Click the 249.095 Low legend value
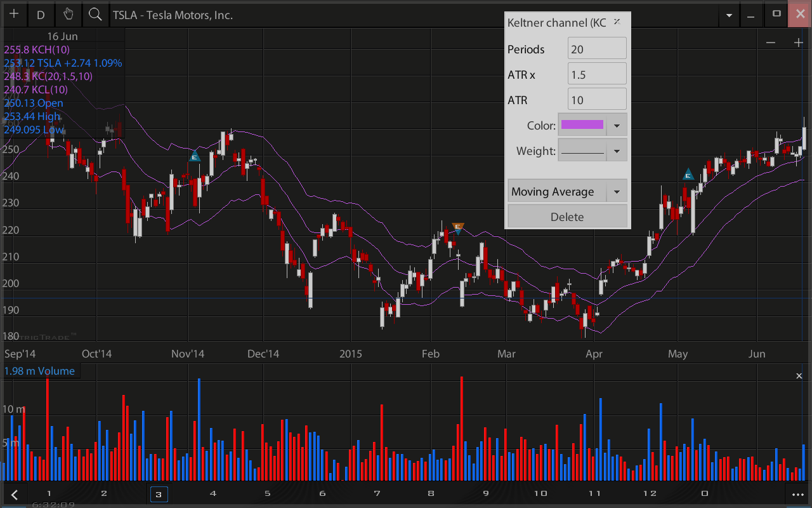The height and width of the screenshot is (508, 812). point(34,130)
